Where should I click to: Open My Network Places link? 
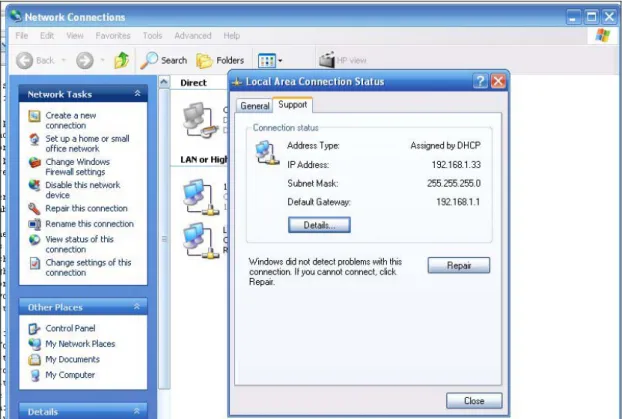(80, 344)
